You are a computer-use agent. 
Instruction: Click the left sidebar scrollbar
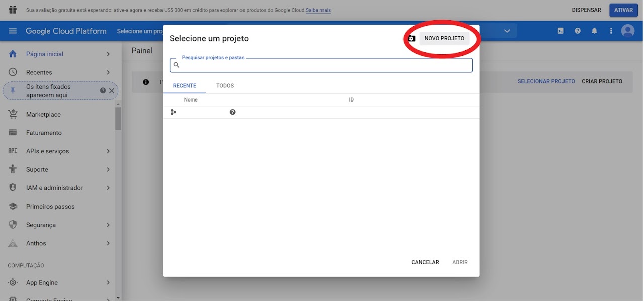point(118,119)
